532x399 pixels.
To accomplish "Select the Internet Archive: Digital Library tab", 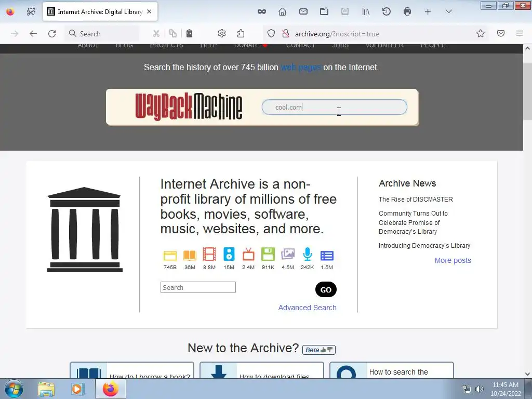I will 100,11.
